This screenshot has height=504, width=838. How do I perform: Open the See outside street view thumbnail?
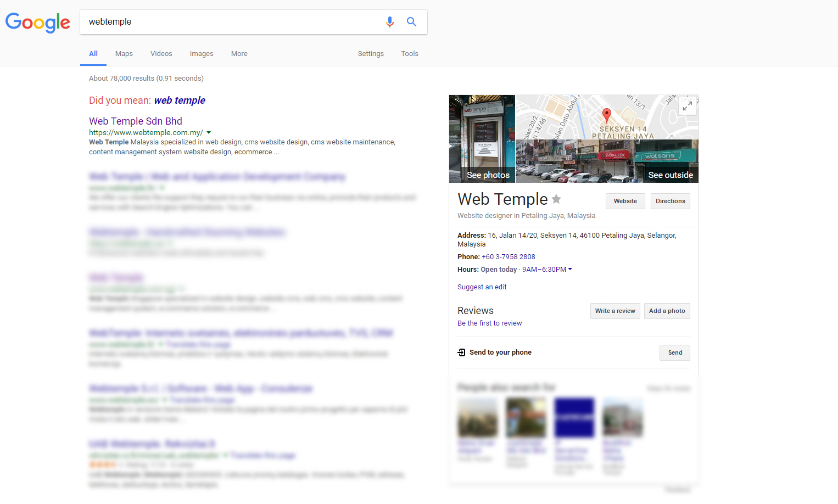tap(607, 161)
